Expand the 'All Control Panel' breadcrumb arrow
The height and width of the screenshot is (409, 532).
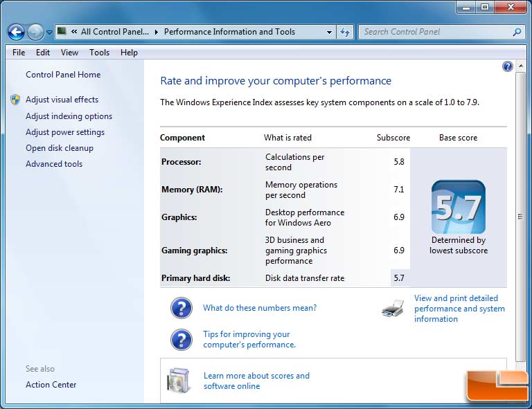point(157,32)
